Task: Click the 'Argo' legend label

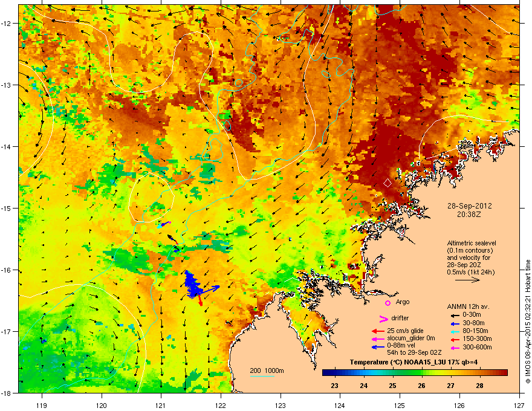Action: [403, 302]
